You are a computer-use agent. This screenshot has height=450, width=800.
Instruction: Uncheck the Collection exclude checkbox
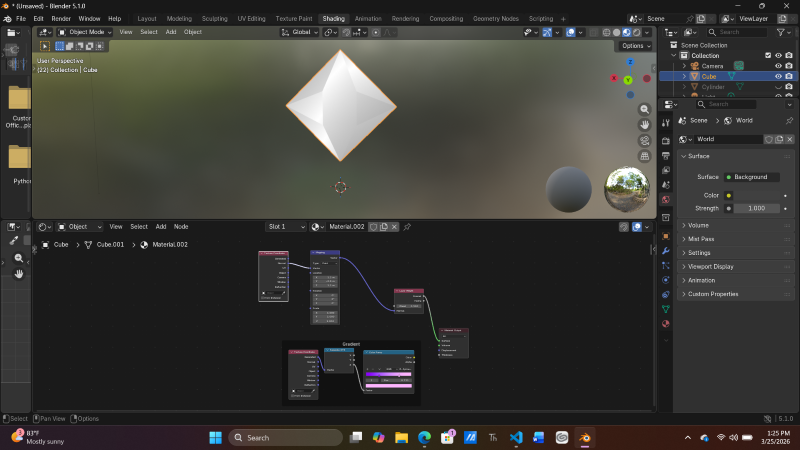click(x=767, y=55)
